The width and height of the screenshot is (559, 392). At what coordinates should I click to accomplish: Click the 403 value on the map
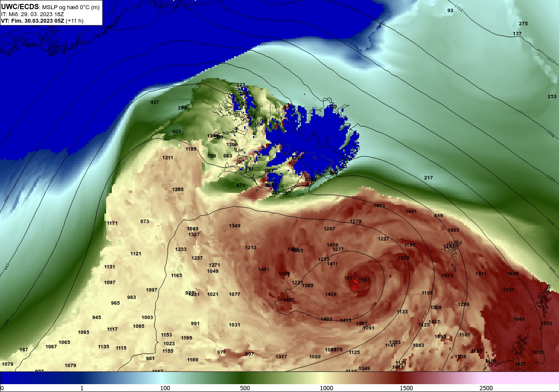coord(176,131)
